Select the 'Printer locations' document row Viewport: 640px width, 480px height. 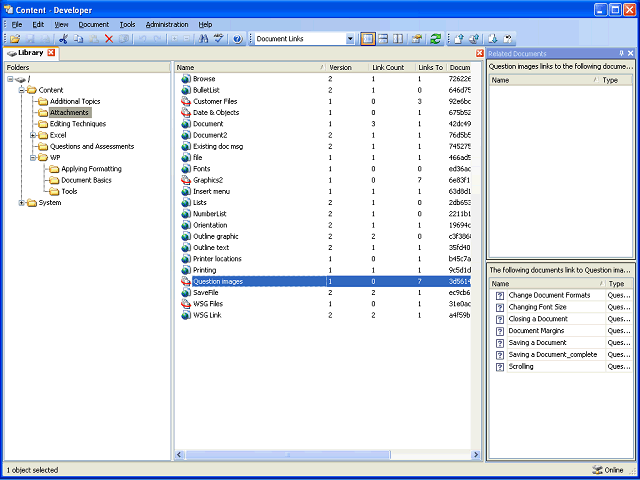coord(325,259)
